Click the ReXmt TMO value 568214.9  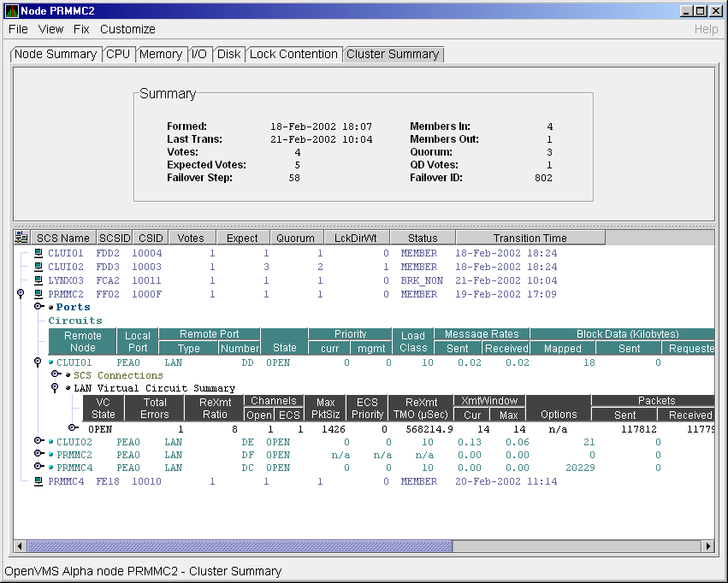coord(429,429)
